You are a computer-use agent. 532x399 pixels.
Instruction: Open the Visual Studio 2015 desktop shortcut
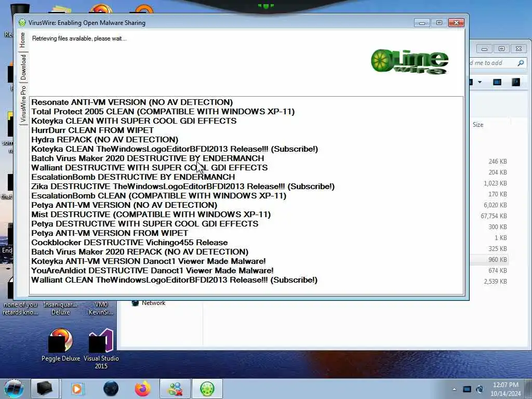click(x=101, y=349)
